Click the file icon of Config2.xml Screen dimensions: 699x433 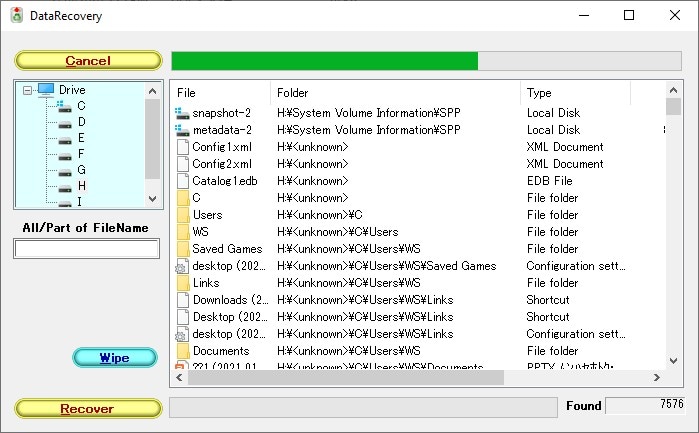pyautogui.click(x=183, y=164)
